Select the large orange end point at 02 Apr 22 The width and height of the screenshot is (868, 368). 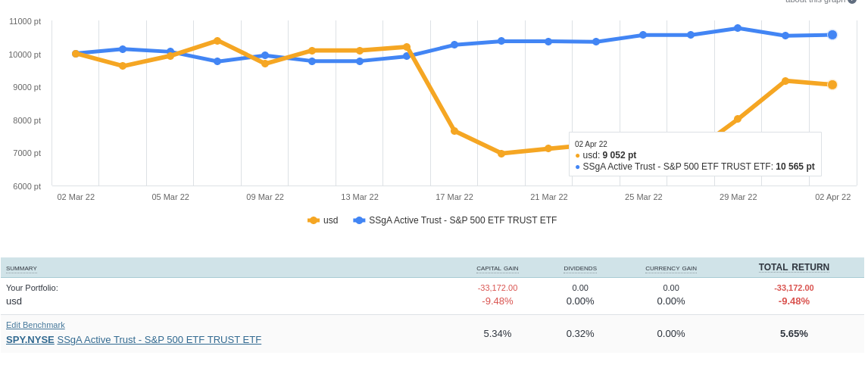point(832,85)
